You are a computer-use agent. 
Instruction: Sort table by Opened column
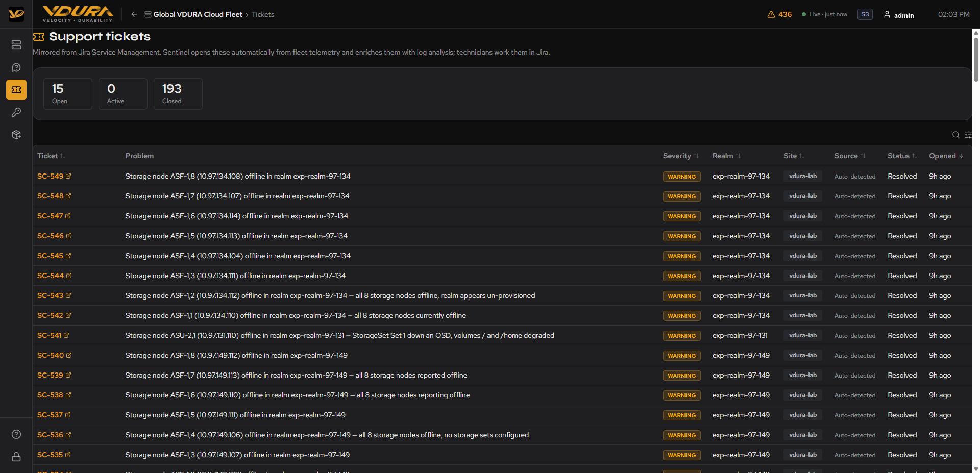click(946, 156)
